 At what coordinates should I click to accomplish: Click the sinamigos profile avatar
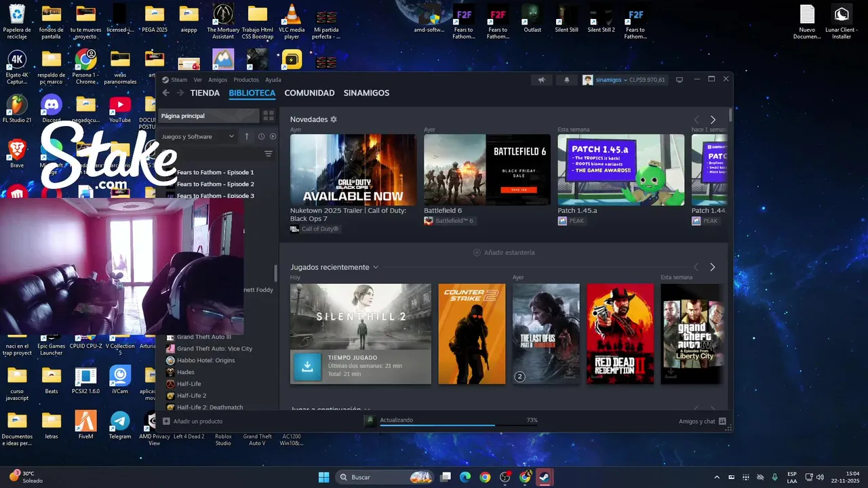588,80
